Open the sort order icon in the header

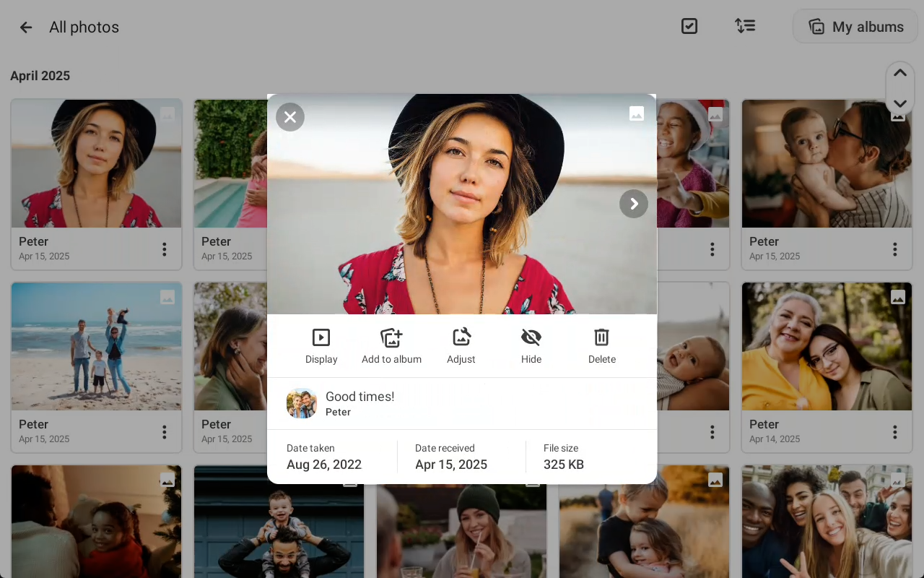(745, 27)
